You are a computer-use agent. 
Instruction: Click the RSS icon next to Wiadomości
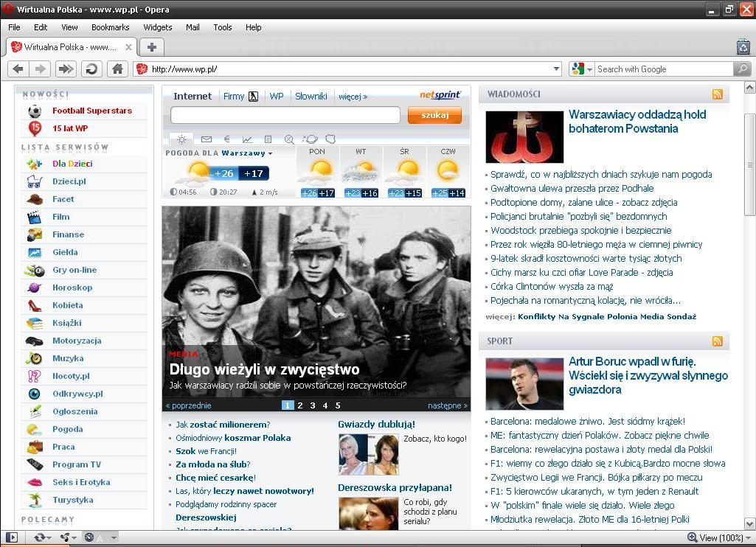click(717, 94)
